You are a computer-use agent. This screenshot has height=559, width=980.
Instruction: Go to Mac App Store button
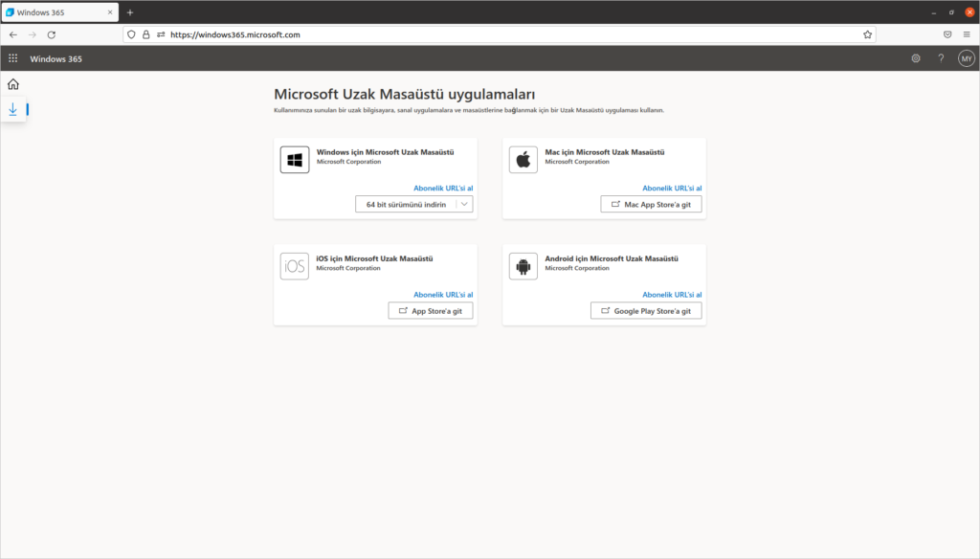[651, 205]
